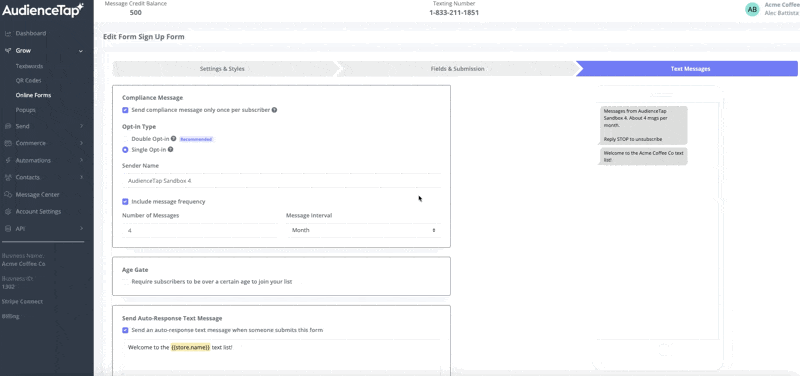Viewport: 800px width, 376px height.
Task: Click the Sender Name input field
Action: [282, 181]
